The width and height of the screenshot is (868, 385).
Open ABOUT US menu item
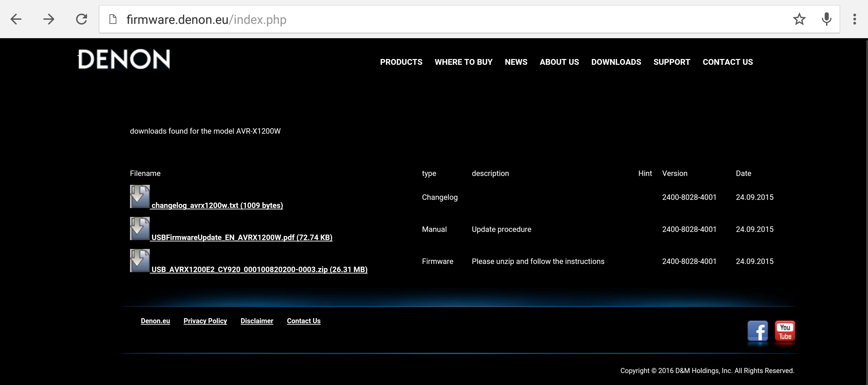click(x=559, y=62)
